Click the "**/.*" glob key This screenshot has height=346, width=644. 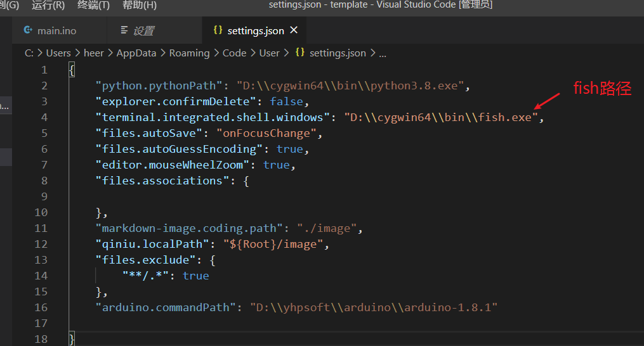pyautogui.click(x=145, y=276)
